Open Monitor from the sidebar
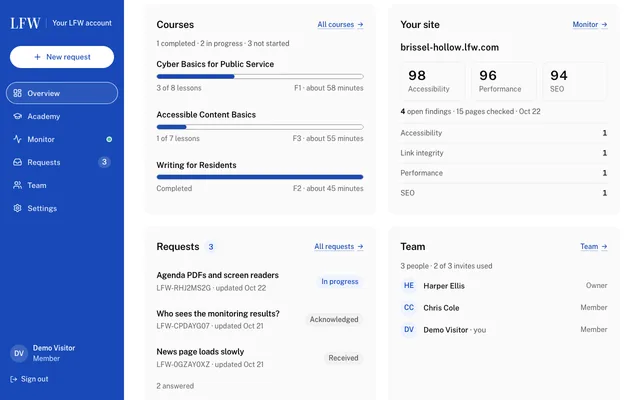The width and height of the screenshot is (640, 400). [x=62, y=139]
